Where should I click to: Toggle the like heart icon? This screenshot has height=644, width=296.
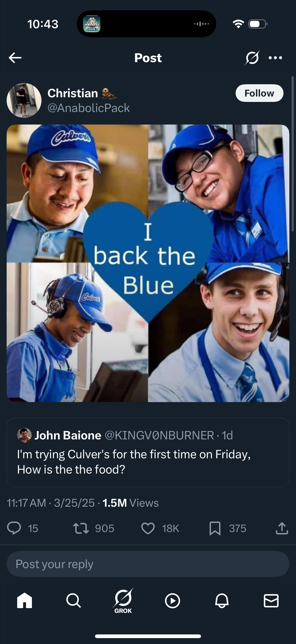coord(148,529)
